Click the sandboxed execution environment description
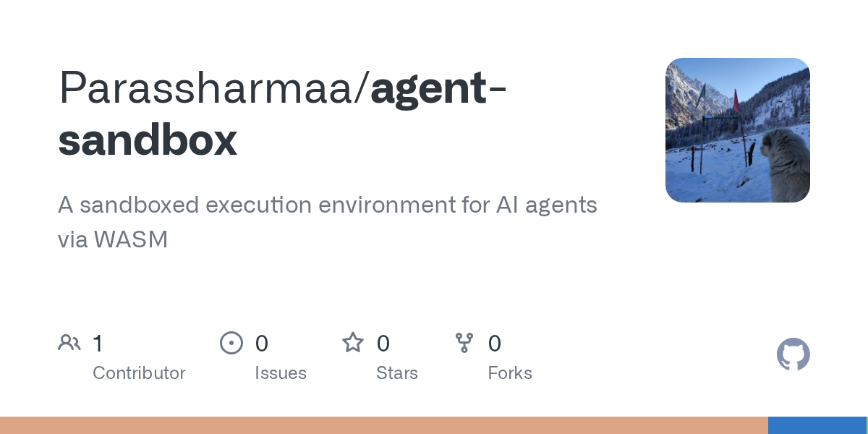 point(327,221)
